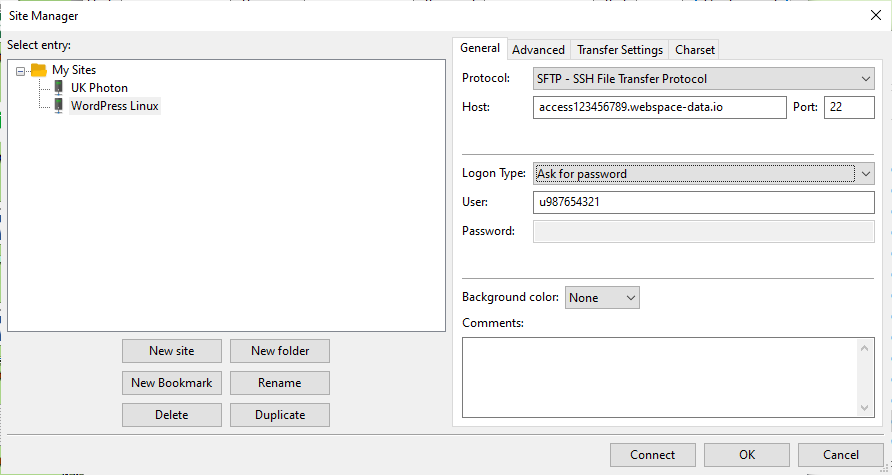
Task: Select the Charset tab
Action: [694, 50]
